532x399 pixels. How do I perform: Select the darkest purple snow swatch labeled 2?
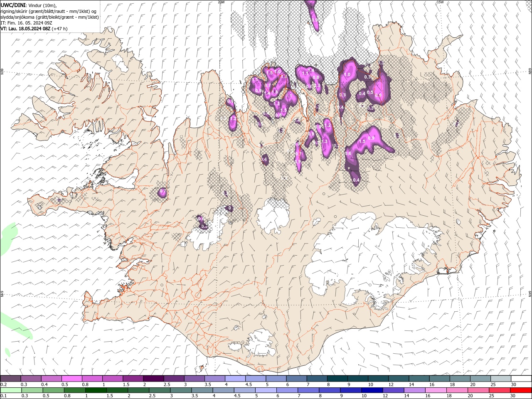tap(153, 379)
